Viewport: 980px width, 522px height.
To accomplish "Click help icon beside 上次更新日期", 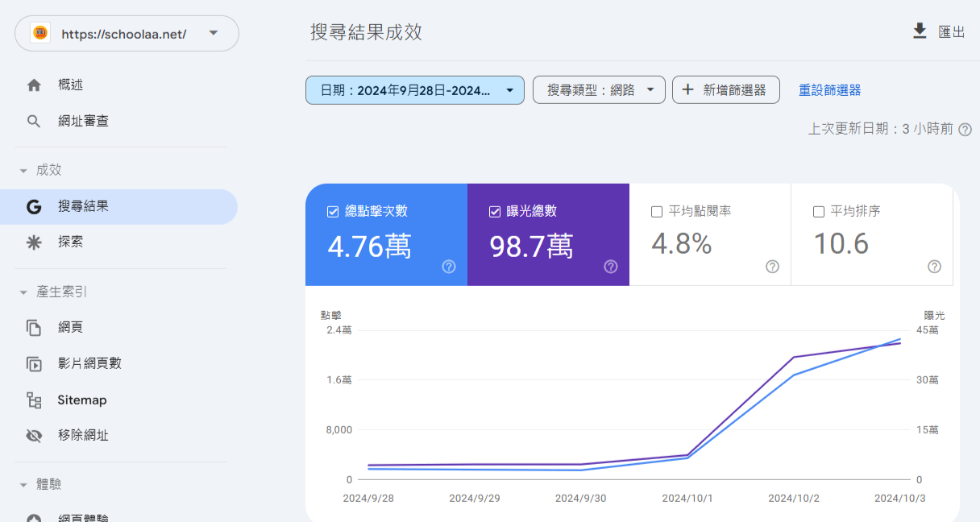I will pos(965,130).
